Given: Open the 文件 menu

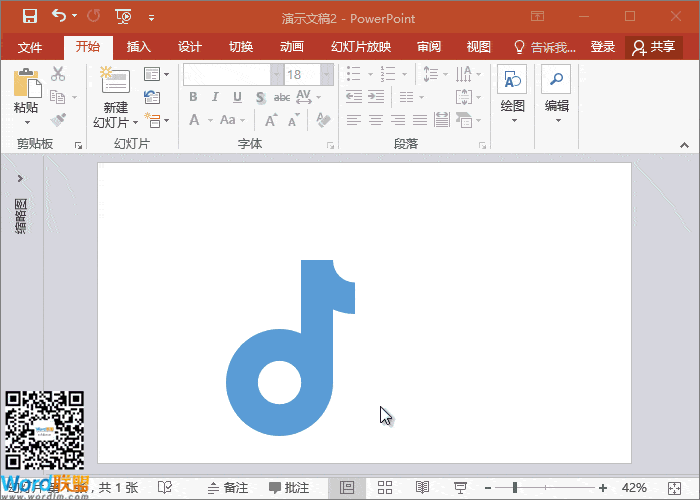Looking at the screenshot, I should tap(30, 47).
